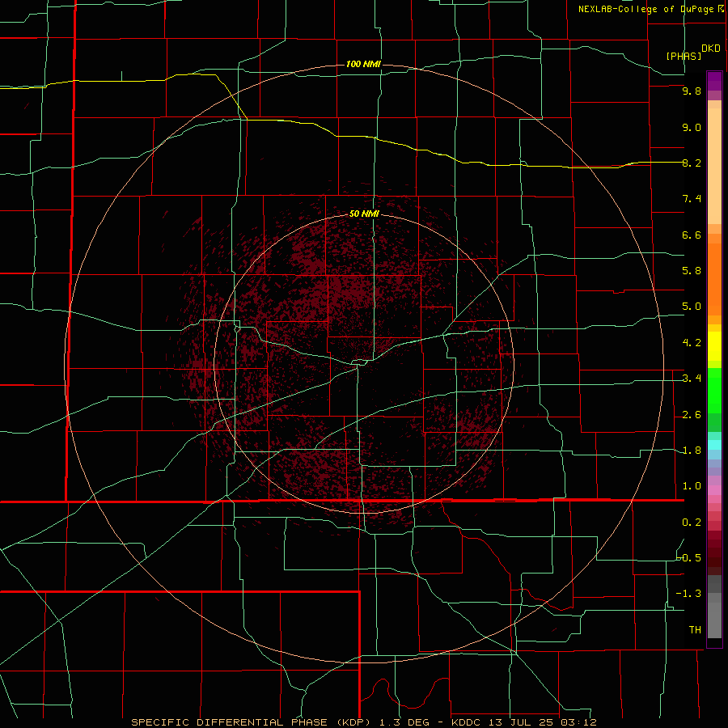Click the 2.6 color scale value
Viewport: 728px width, 728px height.
click(x=692, y=415)
